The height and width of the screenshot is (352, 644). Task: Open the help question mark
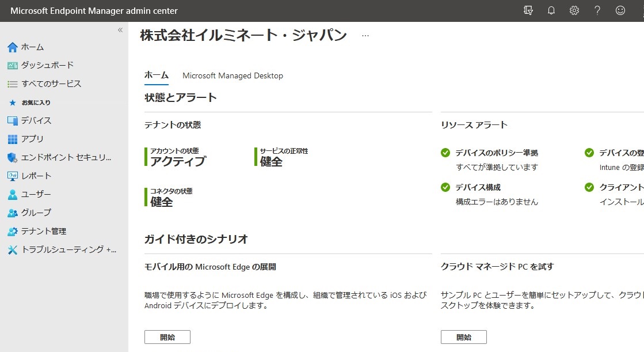point(597,11)
